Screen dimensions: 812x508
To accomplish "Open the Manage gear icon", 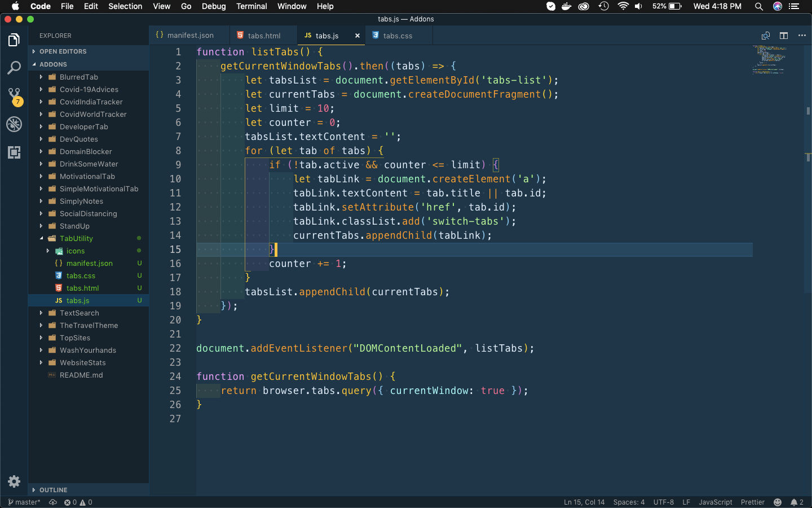I will coord(14,481).
